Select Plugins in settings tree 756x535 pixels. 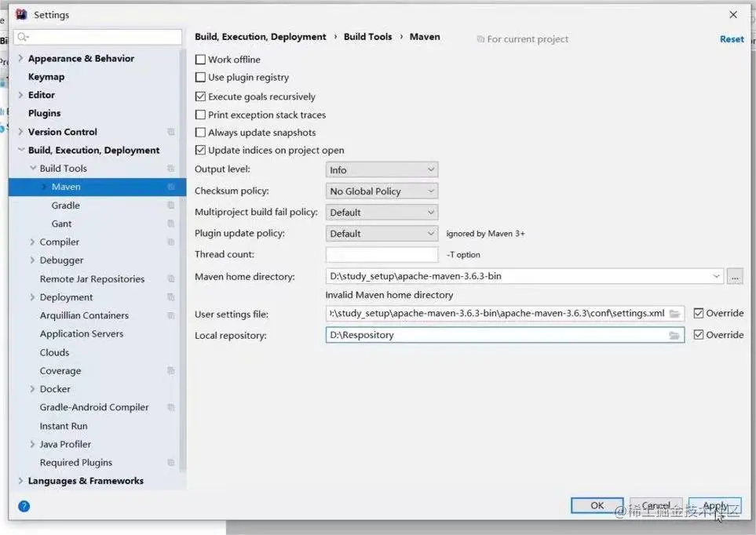point(45,113)
